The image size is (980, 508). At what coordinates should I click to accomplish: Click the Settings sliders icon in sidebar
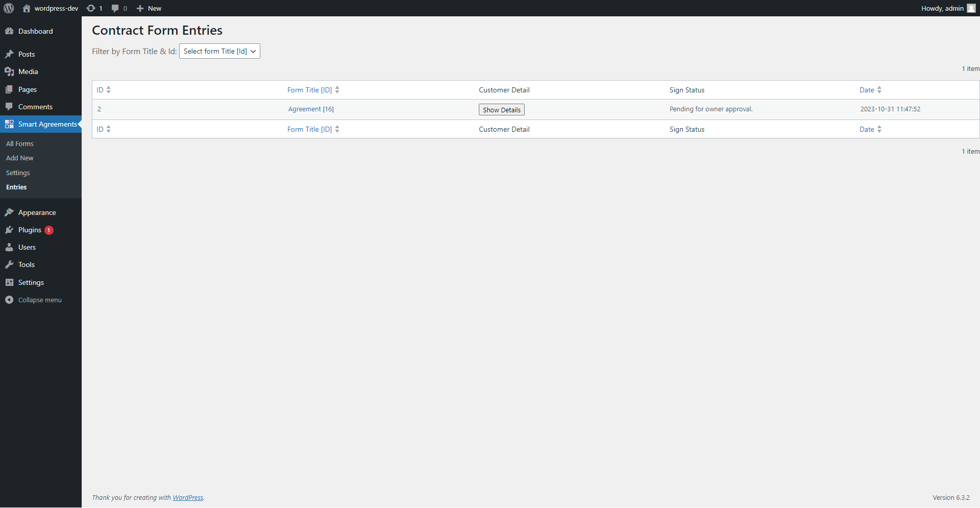[9, 282]
